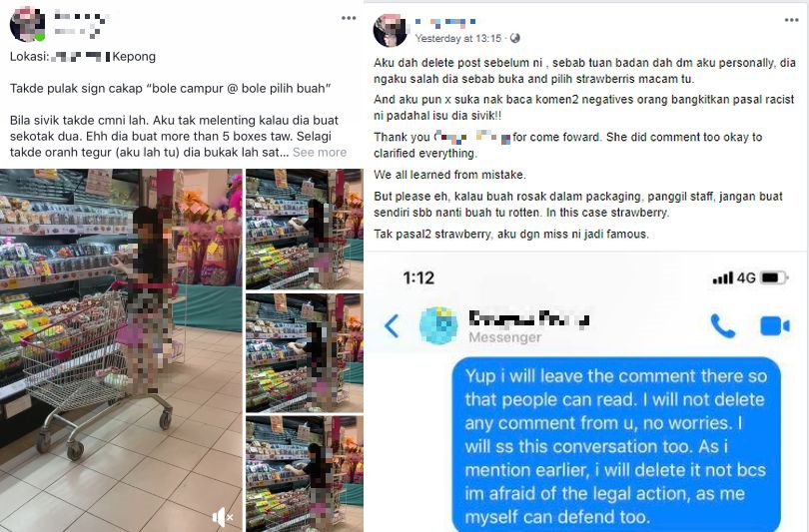
Task: Toggle the video mute speaker icon
Action: click(224, 517)
